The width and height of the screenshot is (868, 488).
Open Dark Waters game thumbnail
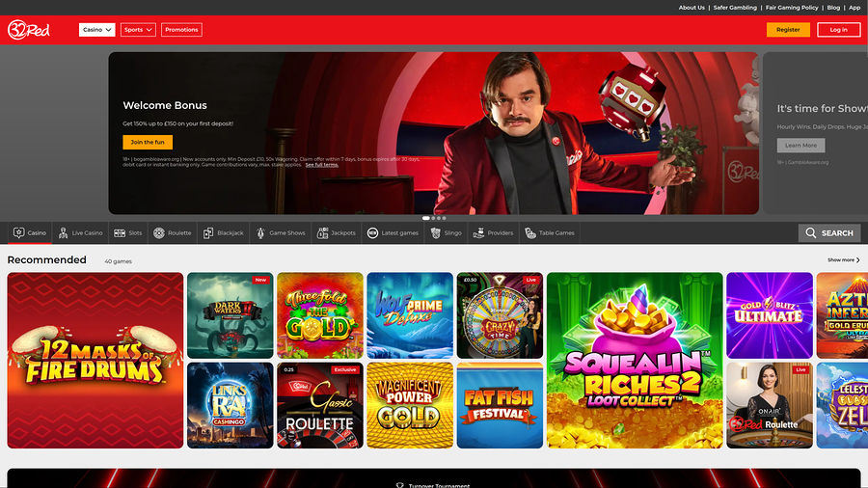(231, 315)
